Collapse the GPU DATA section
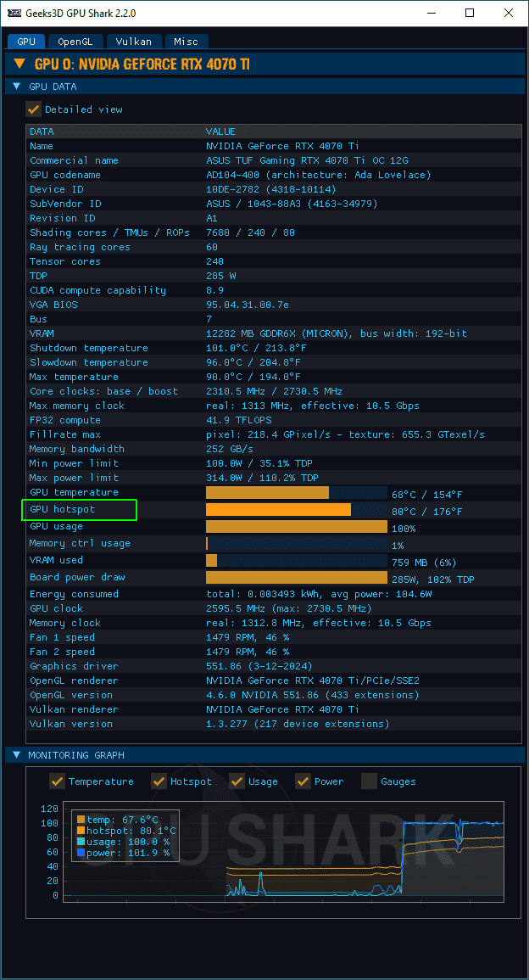The width and height of the screenshot is (529, 980). [x=16, y=87]
